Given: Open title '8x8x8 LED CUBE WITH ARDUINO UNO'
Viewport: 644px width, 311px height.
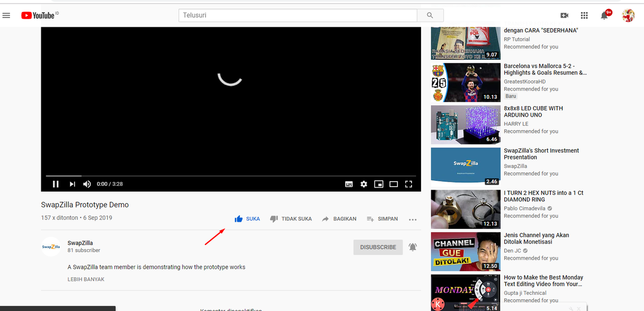Looking at the screenshot, I should pyautogui.click(x=533, y=112).
